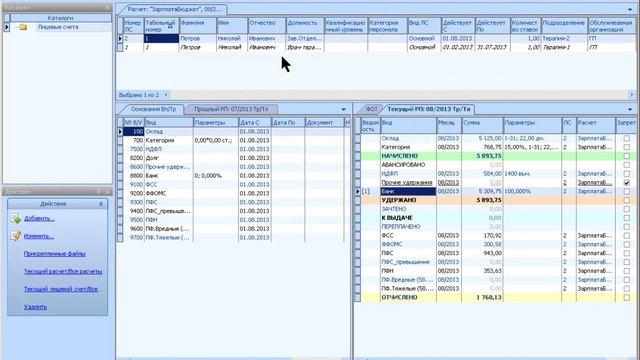The width and height of the screenshot is (640, 360).
Task: Click arrow next to Выбрано 1 из 2
Action: 166,95
